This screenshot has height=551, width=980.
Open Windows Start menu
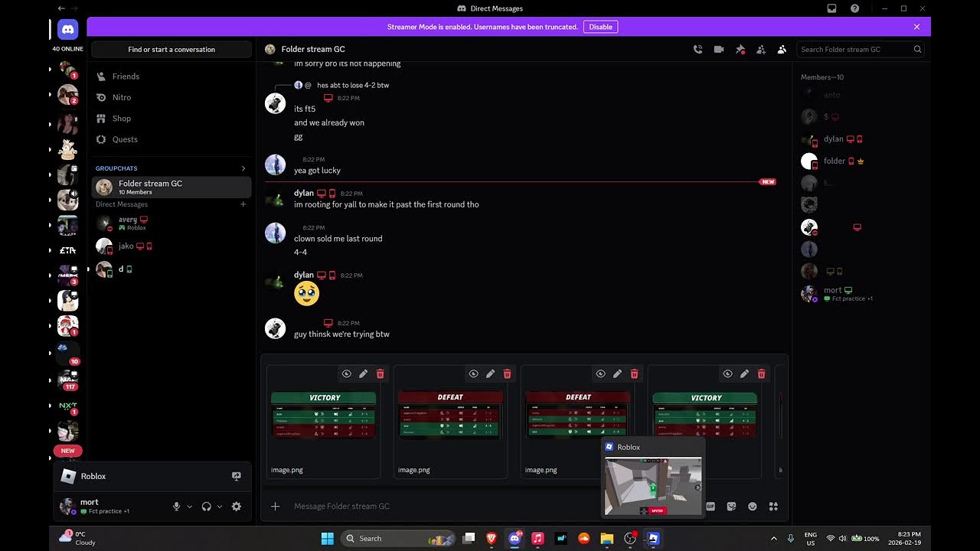click(x=328, y=539)
